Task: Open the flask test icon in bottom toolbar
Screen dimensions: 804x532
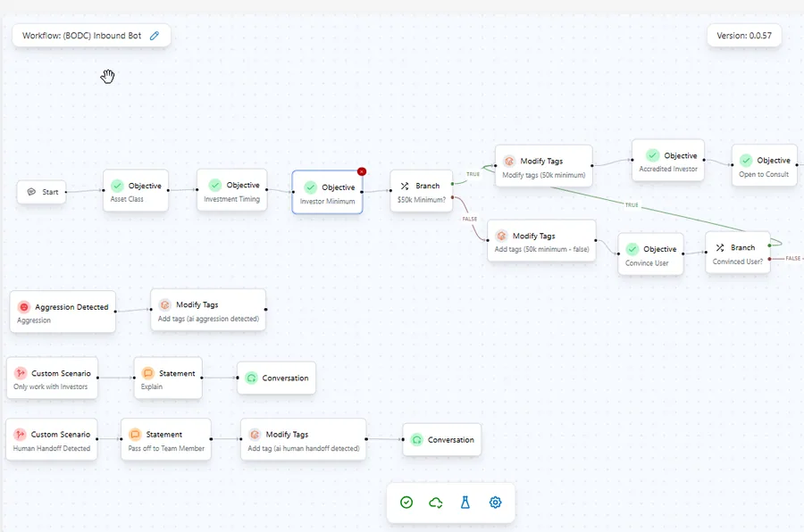Action: pyautogui.click(x=465, y=503)
